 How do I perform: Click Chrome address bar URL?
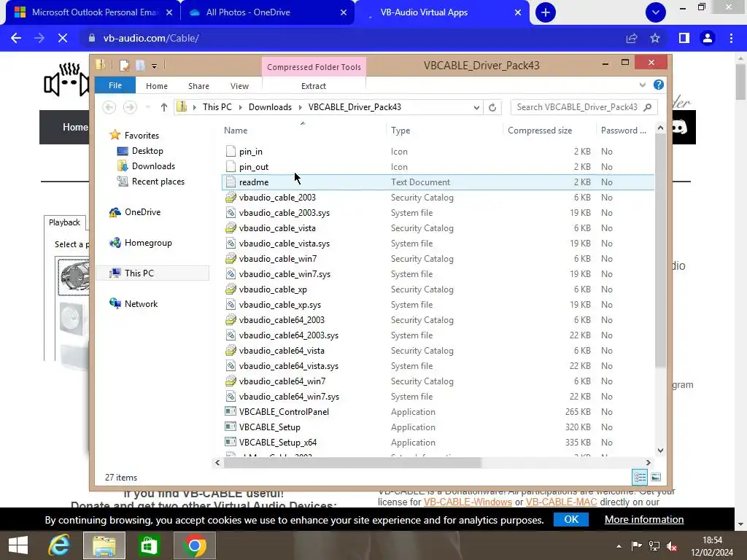(151, 38)
